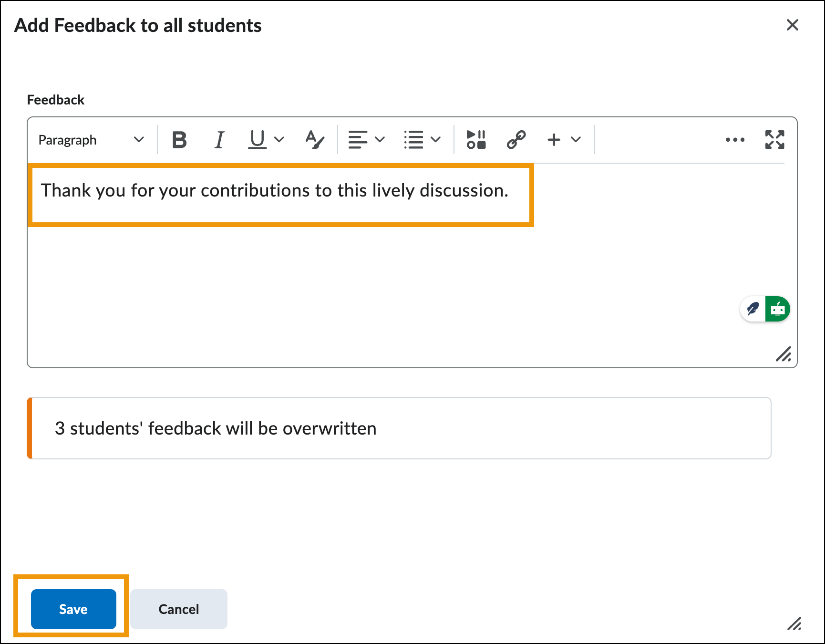
Task: Cancel adding feedback
Action: pyautogui.click(x=179, y=609)
